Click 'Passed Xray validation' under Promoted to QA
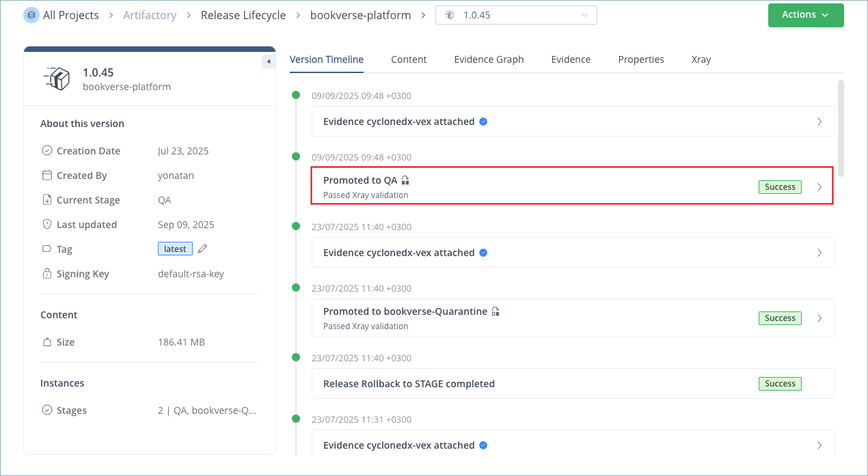Screen dimensions: 868x476 (x=366, y=195)
